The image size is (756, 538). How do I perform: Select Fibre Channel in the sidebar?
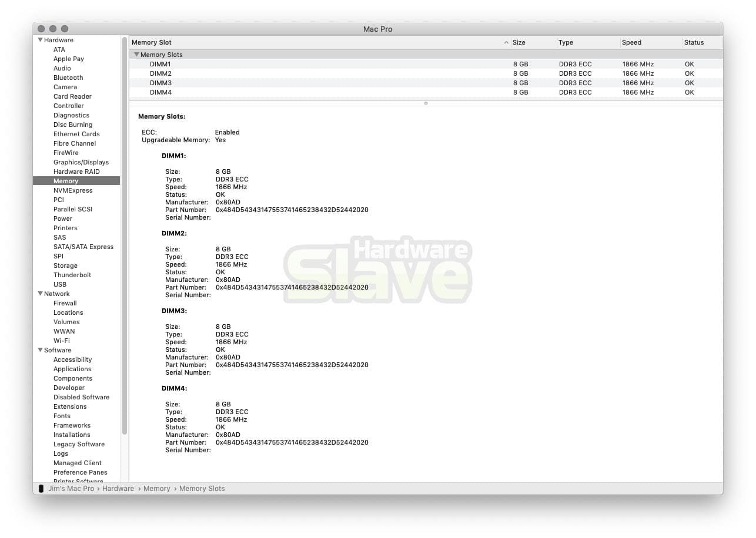click(75, 143)
